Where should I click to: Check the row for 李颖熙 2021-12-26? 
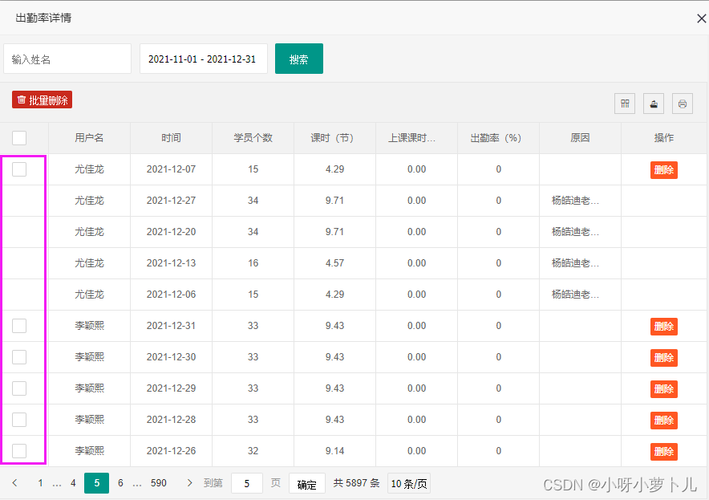(19, 451)
